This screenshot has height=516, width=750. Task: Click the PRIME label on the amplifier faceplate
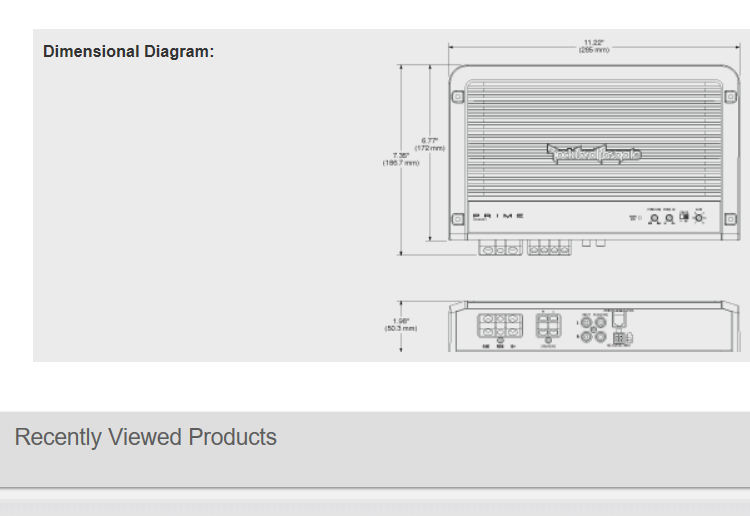[498, 216]
